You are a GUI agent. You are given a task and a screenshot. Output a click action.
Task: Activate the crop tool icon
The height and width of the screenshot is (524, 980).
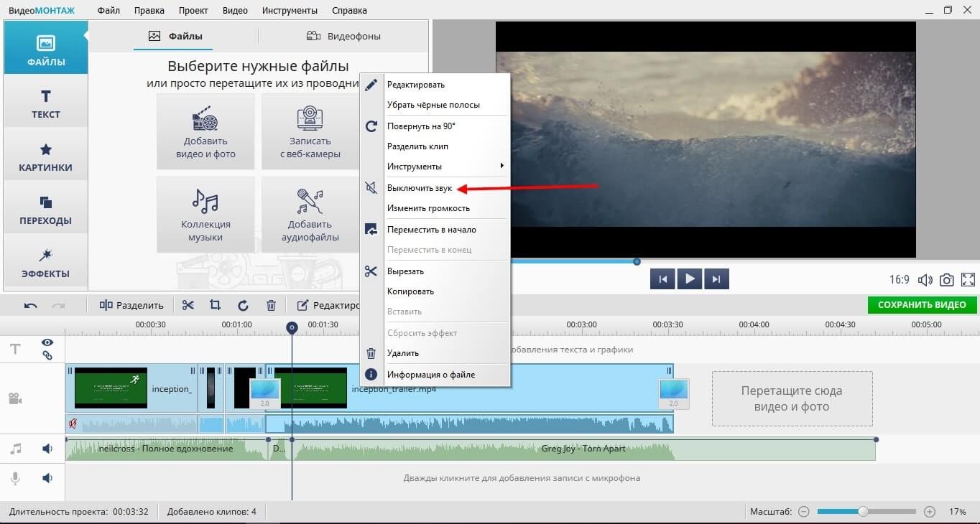216,305
